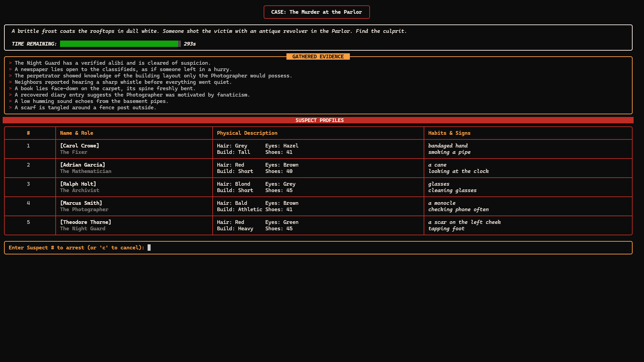Click the GATHERED EVIDENCE header

pyautogui.click(x=317, y=56)
